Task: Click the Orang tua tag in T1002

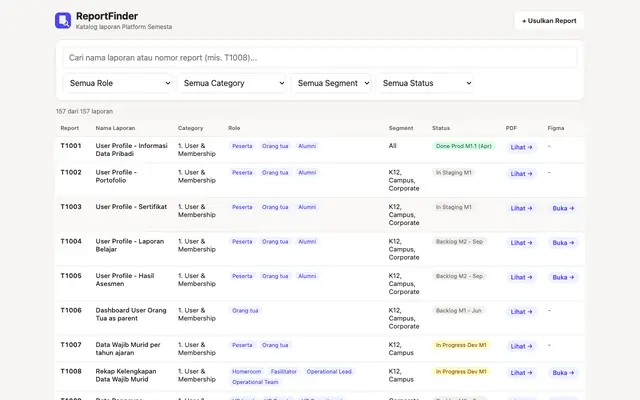Action: [275, 173]
